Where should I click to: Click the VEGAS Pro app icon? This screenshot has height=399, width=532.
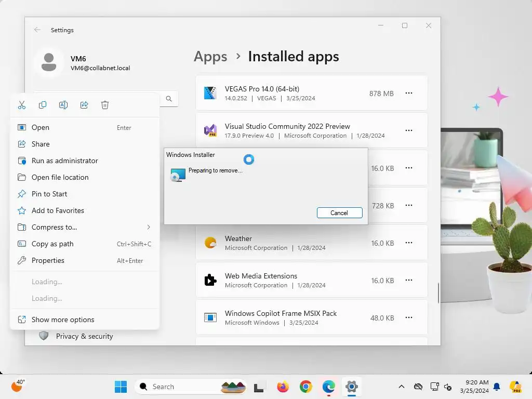tap(210, 94)
